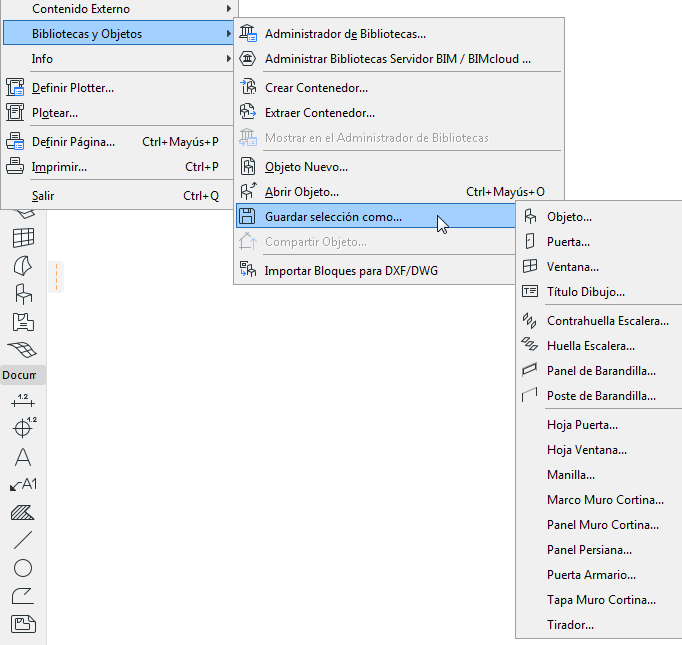Click the Plotear plotter icon
The height and width of the screenshot is (645, 682).
coord(15,112)
